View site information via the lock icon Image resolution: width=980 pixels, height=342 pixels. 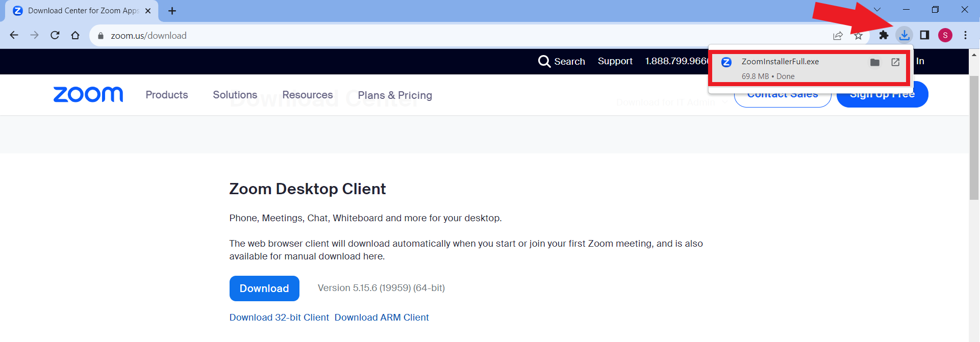(100, 36)
